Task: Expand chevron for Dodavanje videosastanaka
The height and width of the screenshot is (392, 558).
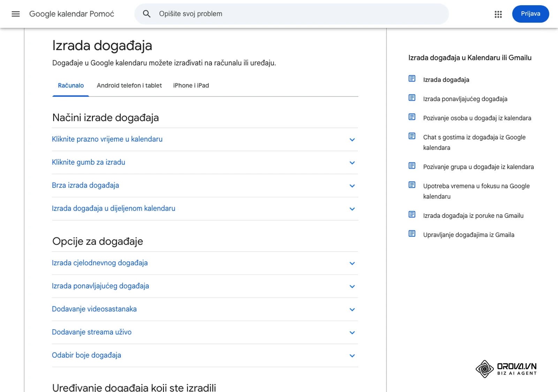Action: [352, 310]
